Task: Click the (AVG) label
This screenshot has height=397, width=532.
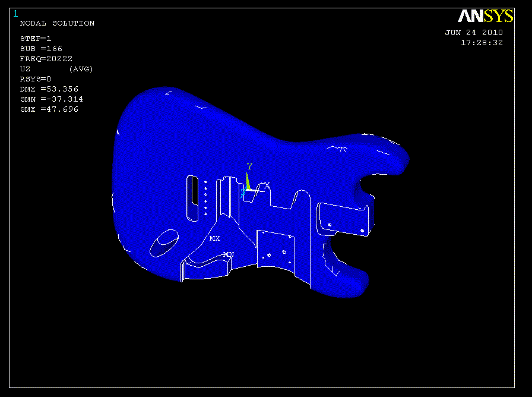Action: pyautogui.click(x=81, y=69)
